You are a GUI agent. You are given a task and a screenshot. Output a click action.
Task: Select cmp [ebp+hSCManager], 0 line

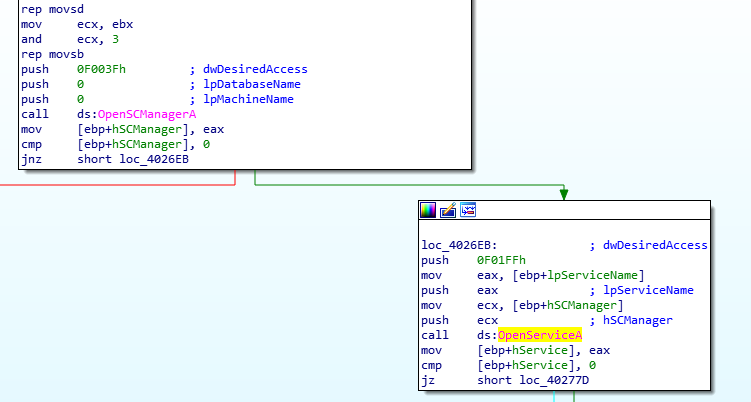[x=115, y=144]
